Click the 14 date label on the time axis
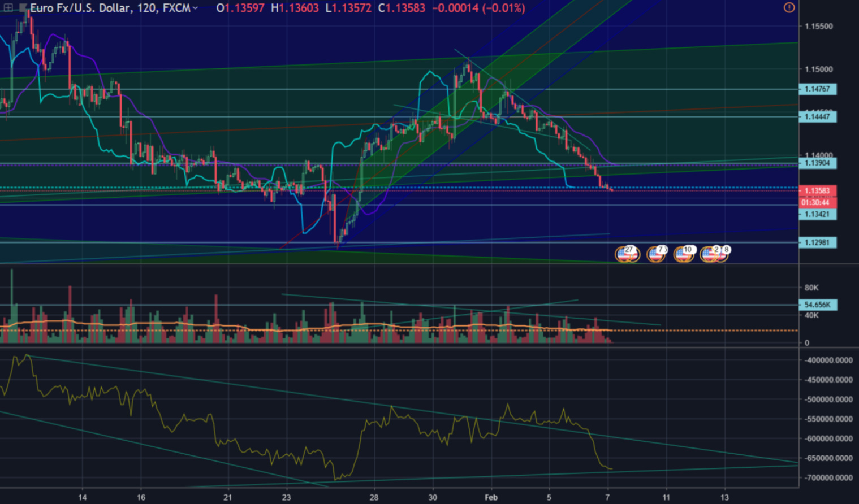Viewport: 859px width, 504px height. (x=83, y=498)
